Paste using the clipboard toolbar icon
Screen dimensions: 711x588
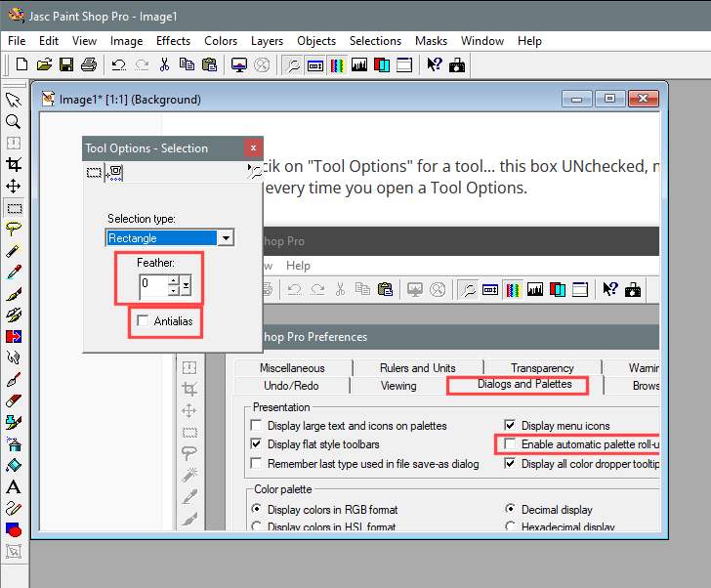pos(209,64)
